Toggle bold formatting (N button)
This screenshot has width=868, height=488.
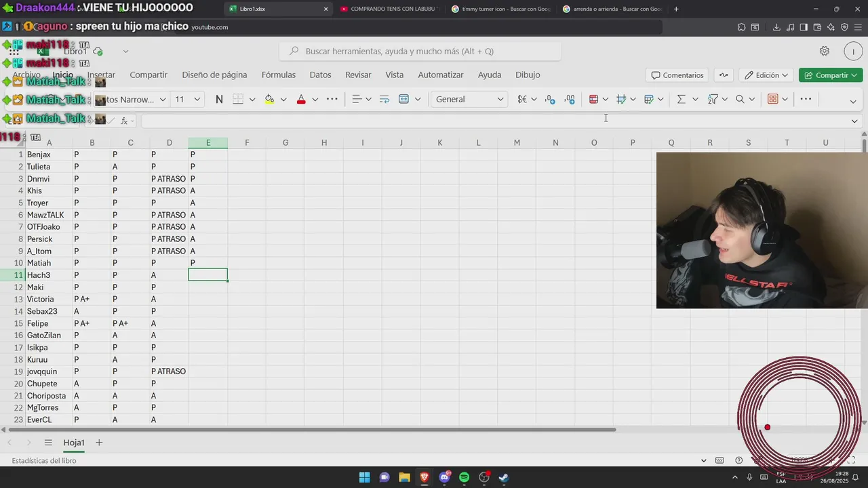[219, 99]
